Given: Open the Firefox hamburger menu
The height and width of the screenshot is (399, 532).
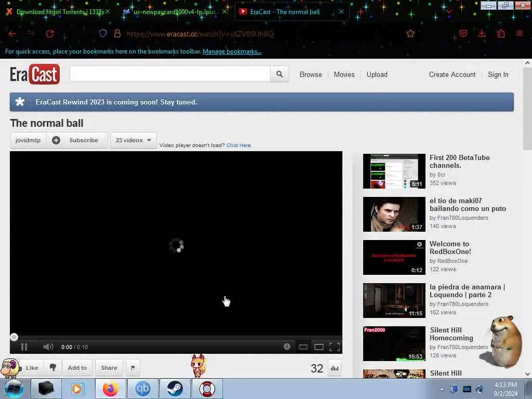Looking at the screenshot, I should coord(520,33).
